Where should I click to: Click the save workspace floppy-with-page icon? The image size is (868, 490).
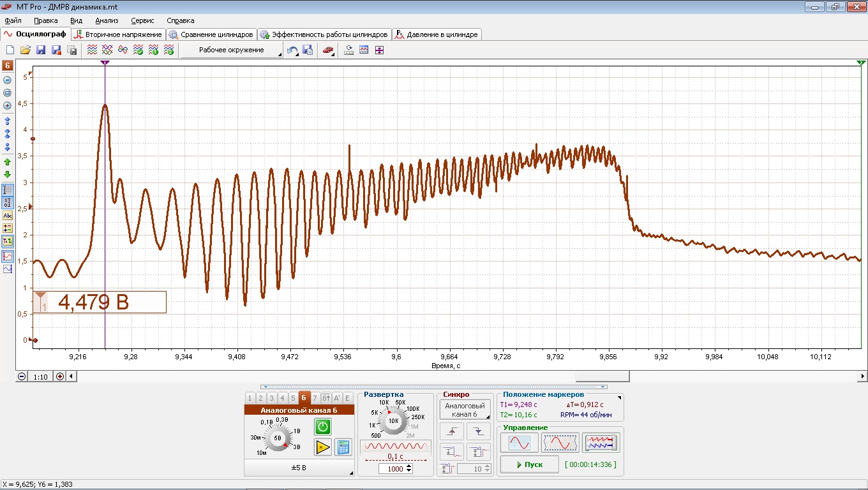(x=307, y=50)
